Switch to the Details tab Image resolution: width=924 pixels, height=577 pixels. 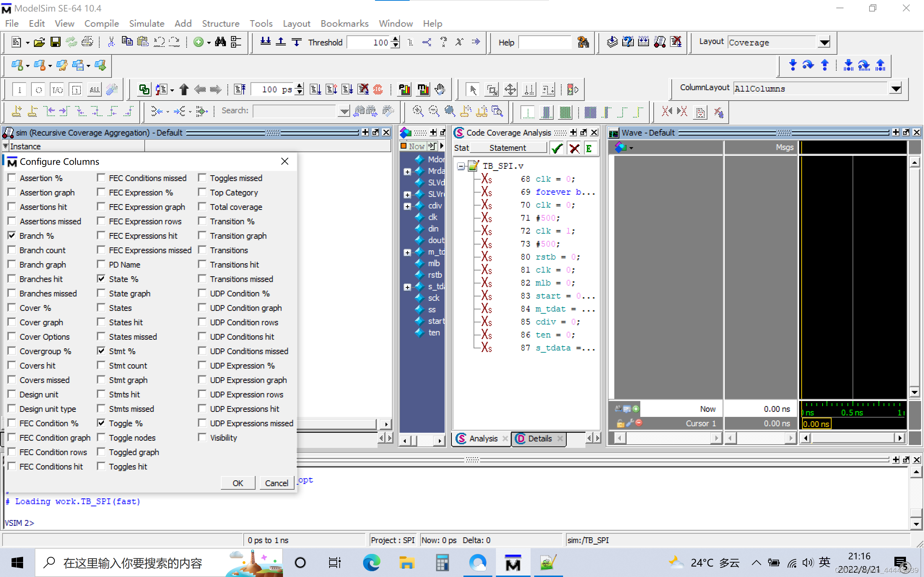539,439
